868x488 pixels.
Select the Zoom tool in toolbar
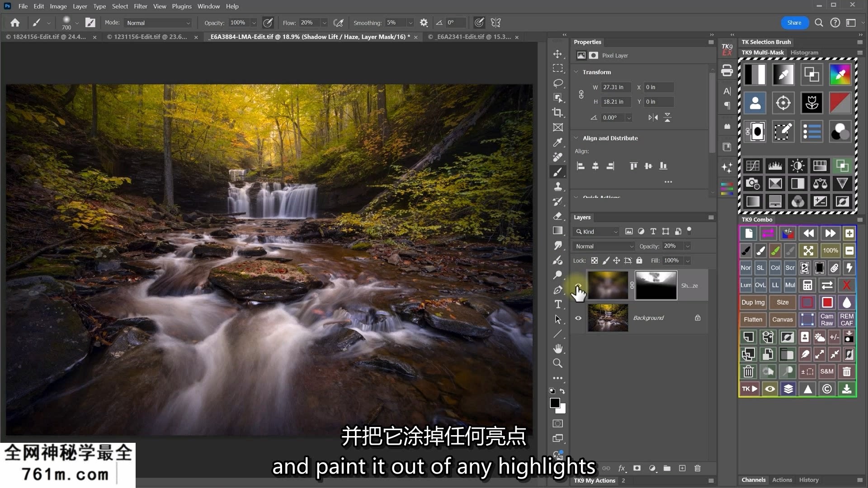click(x=558, y=363)
